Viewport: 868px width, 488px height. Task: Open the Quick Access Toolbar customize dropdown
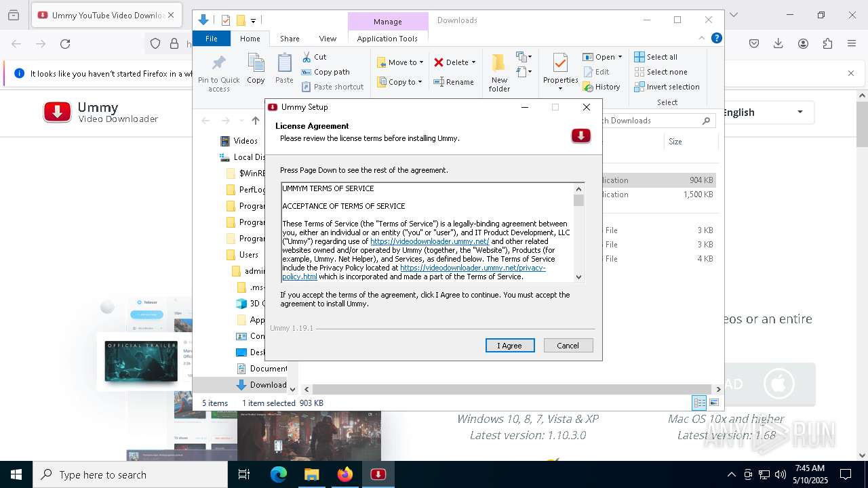(x=253, y=20)
